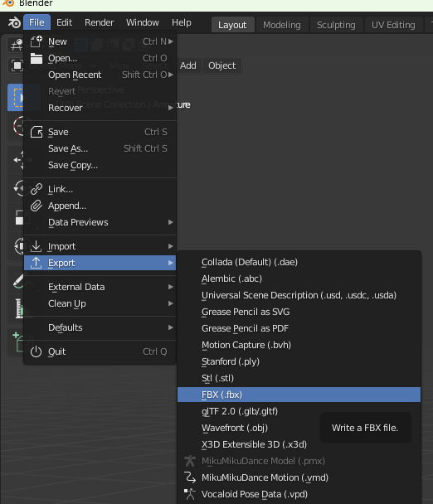The image size is (433, 504).
Task: Click the editor type selector icon
Action: tap(16, 45)
